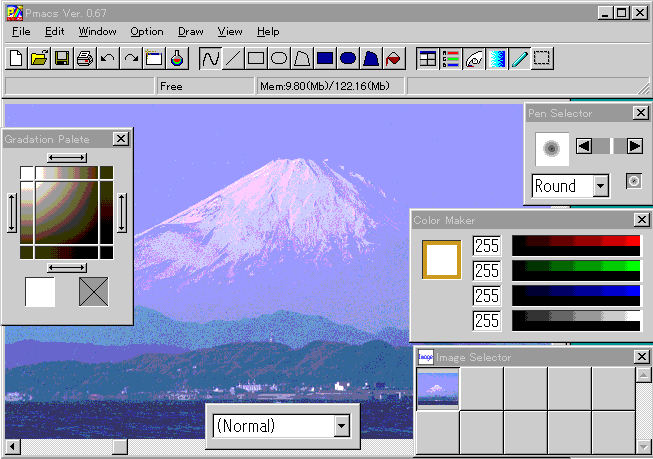Select the red paint bucket fill tool

pyautogui.click(x=394, y=58)
